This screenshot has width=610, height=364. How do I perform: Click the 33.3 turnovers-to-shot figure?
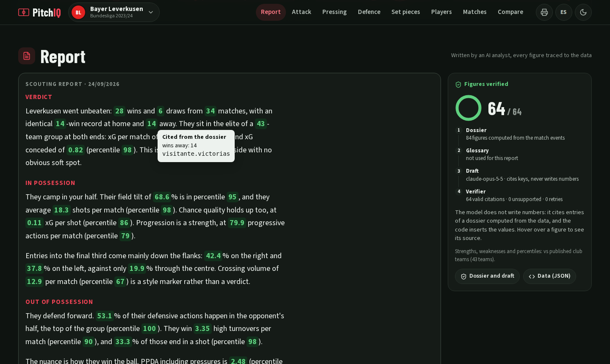(123, 342)
